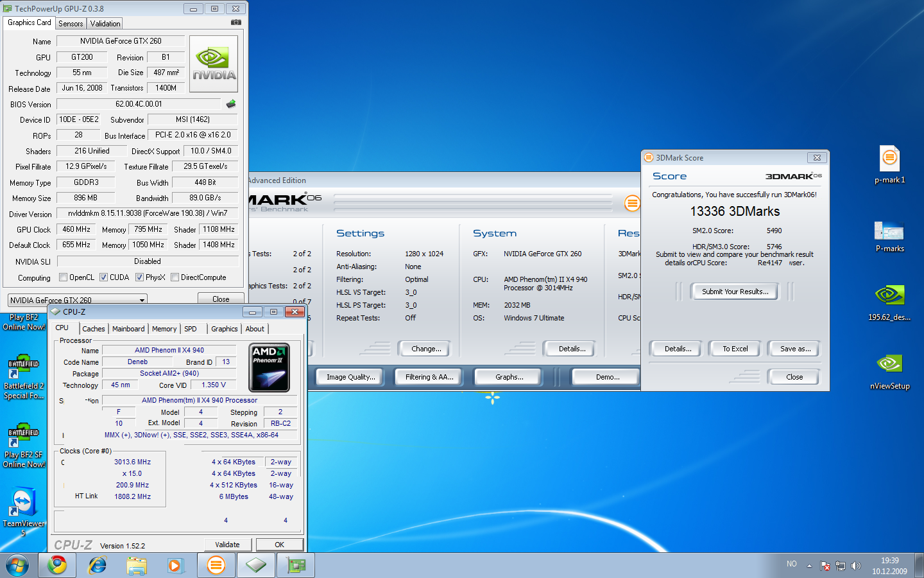Select Battlefield 2 Special Forces shortcut
Image resolution: width=924 pixels, height=578 pixels.
coord(24,377)
